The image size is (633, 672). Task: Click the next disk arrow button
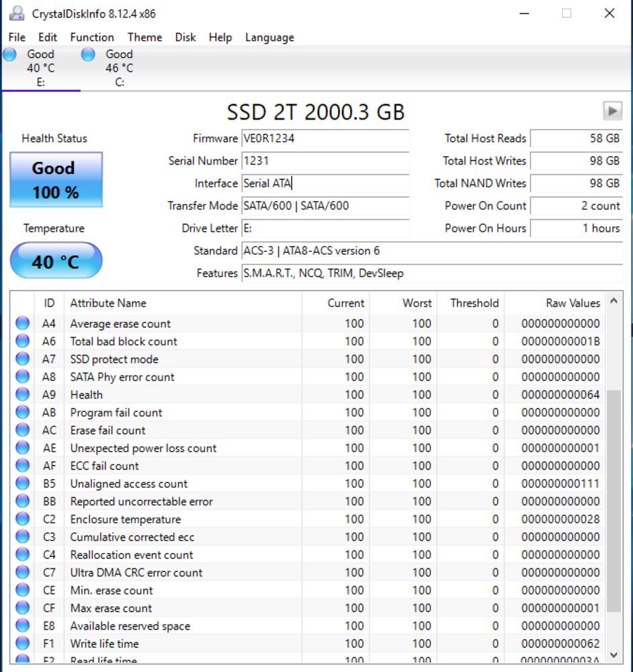coord(612,111)
